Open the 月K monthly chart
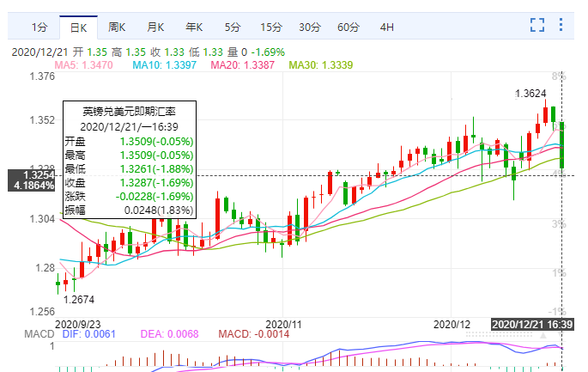This screenshot has height=372, width=588. 155,27
